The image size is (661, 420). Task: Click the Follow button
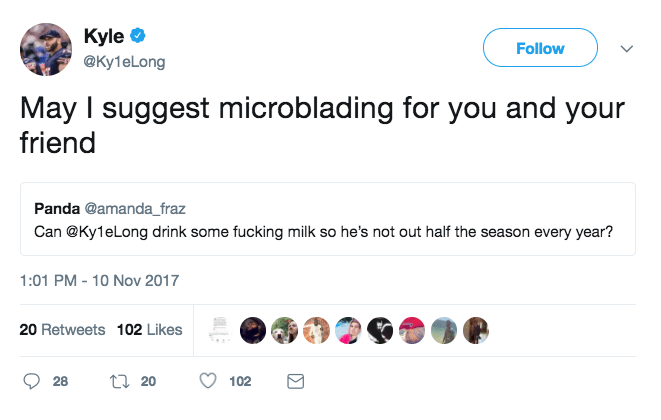pyautogui.click(x=540, y=48)
